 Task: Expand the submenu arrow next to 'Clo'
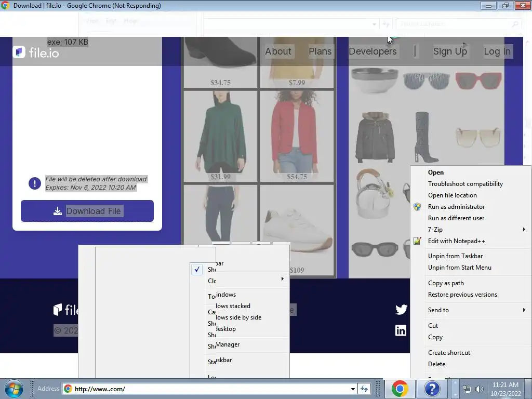(x=282, y=279)
